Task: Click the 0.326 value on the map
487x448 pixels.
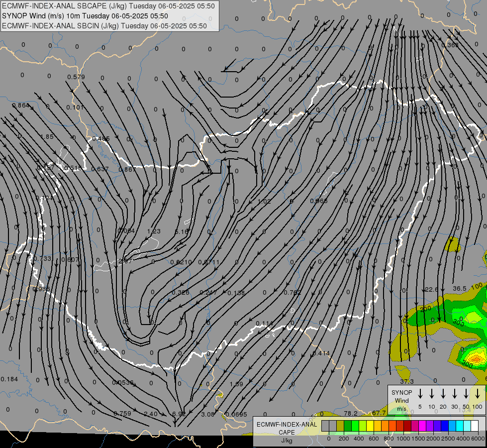Action: click(181, 293)
